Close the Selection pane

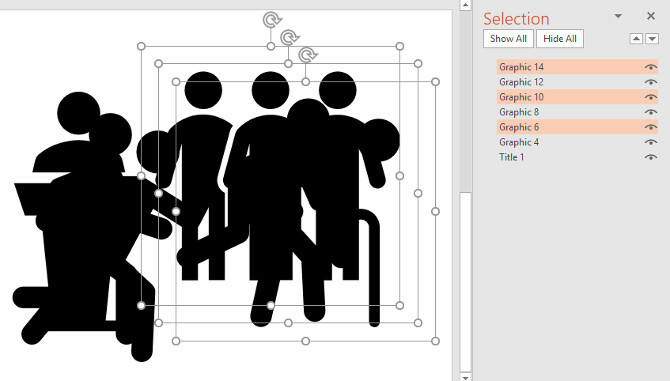tap(651, 16)
